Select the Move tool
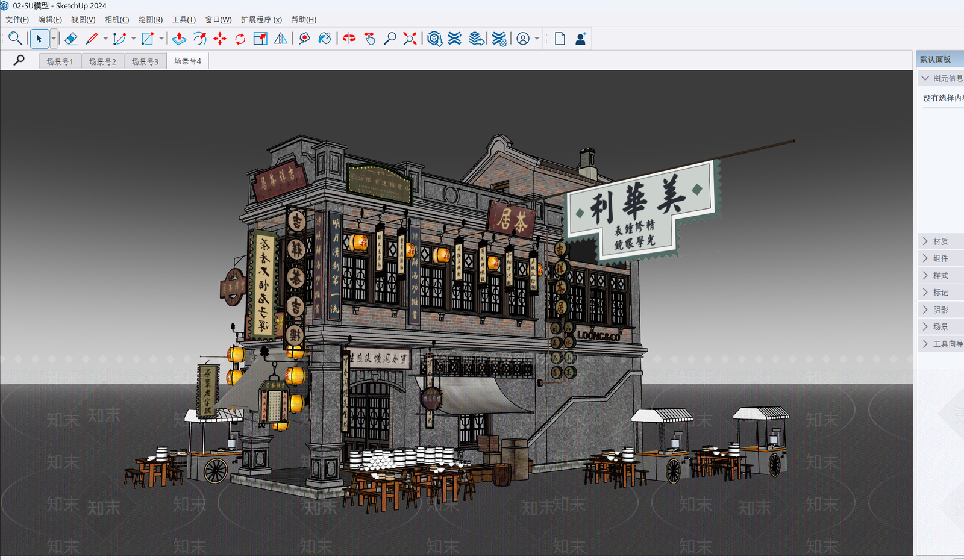Image resolution: width=964 pixels, height=560 pixels. pyautogui.click(x=219, y=38)
